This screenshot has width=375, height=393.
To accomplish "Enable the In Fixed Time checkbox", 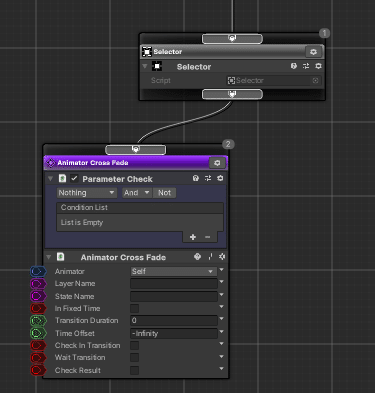I will (134, 308).
